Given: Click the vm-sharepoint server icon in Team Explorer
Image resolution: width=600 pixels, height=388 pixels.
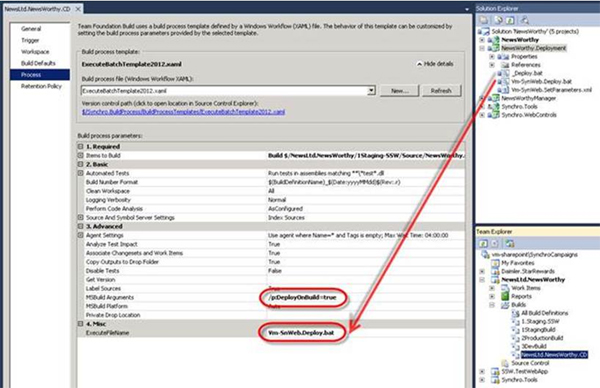Looking at the screenshot, I should pyautogui.click(x=485, y=254).
